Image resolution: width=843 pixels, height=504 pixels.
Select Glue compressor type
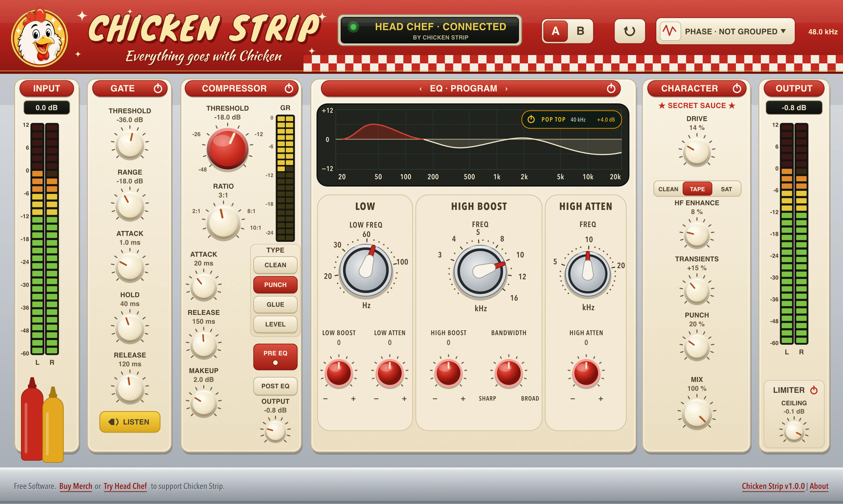tap(275, 304)
